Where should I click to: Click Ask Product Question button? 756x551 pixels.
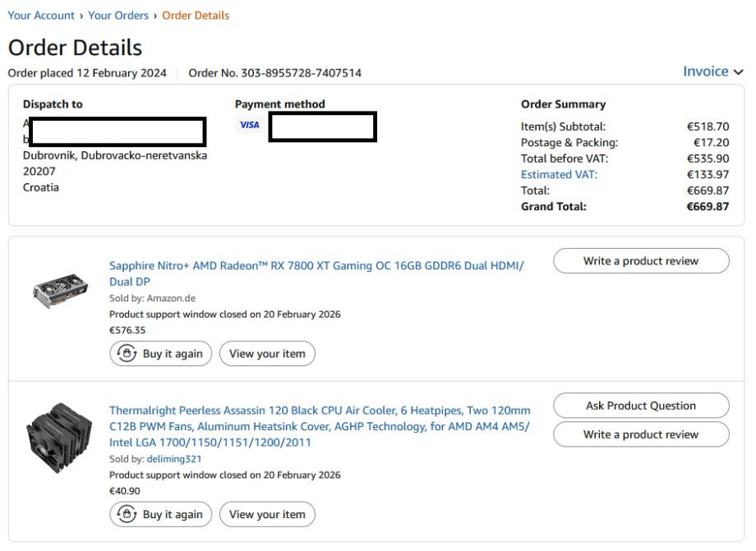641,406
